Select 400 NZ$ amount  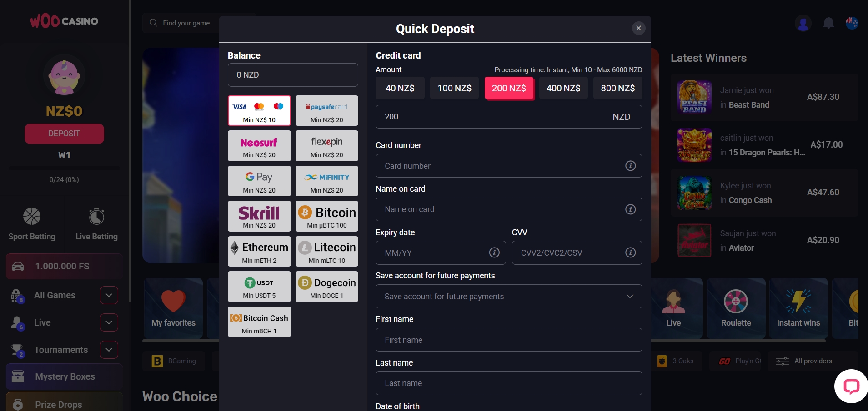(563, 88)
